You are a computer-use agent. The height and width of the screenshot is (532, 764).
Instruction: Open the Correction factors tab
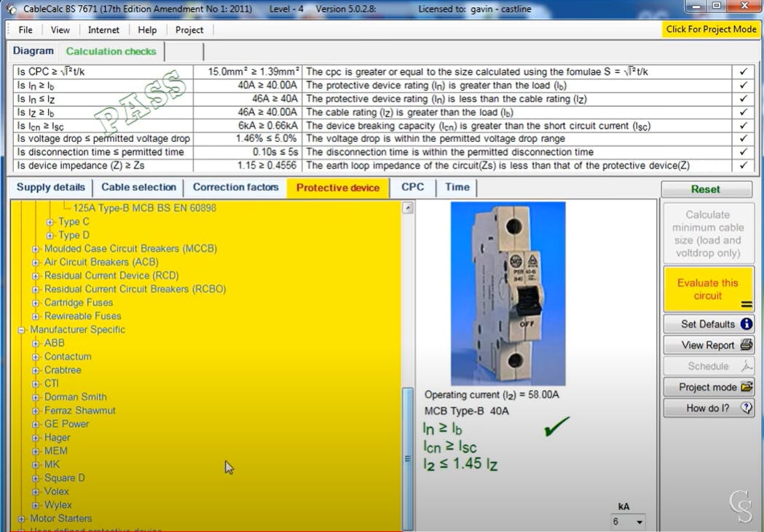click(236, 187)
